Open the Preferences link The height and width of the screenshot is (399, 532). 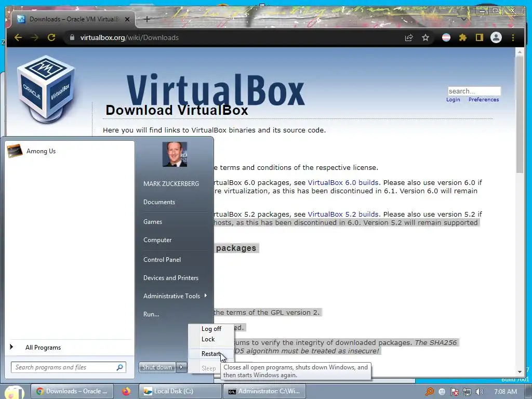click(484, 99)
